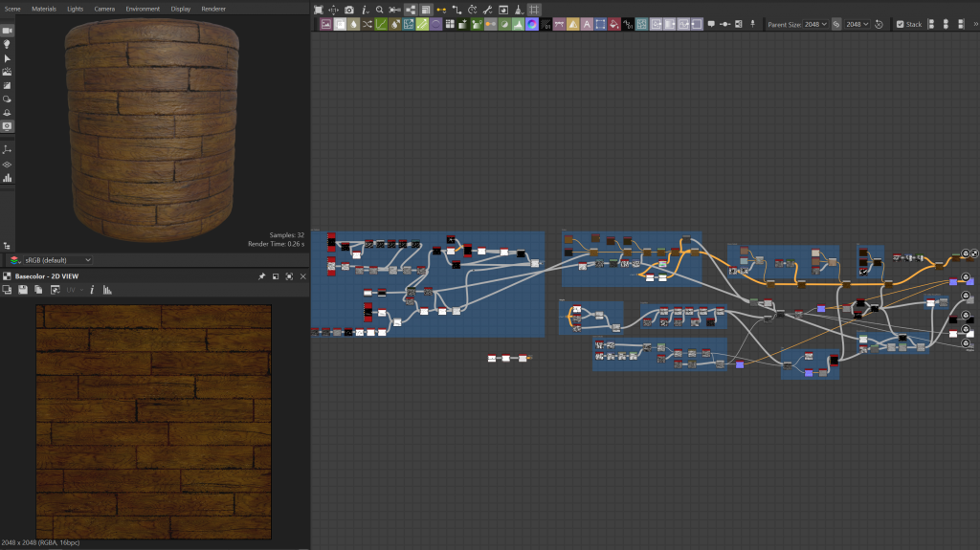Image resolution: width=980 pixels, height=550 pixels.
Task: Click the rainbow gradient node icon in toolbar
Action: (x=531, y=24)
